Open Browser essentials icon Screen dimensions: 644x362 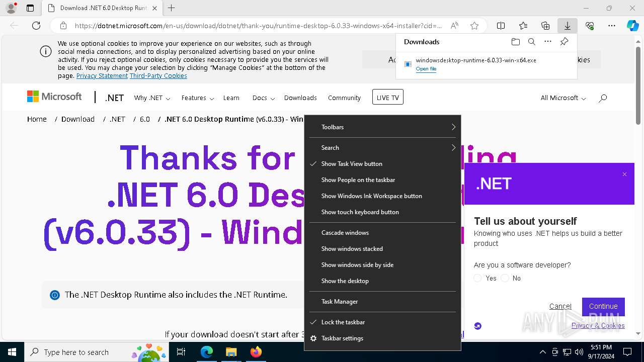click(x=590, y=26)
